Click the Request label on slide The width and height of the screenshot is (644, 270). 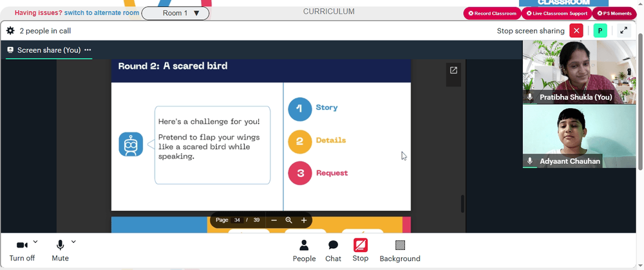pos(332,173)
